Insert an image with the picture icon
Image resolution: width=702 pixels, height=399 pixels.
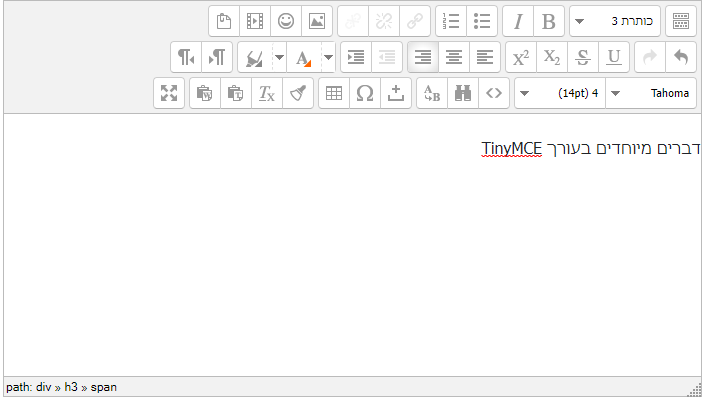tap(317, 21)
